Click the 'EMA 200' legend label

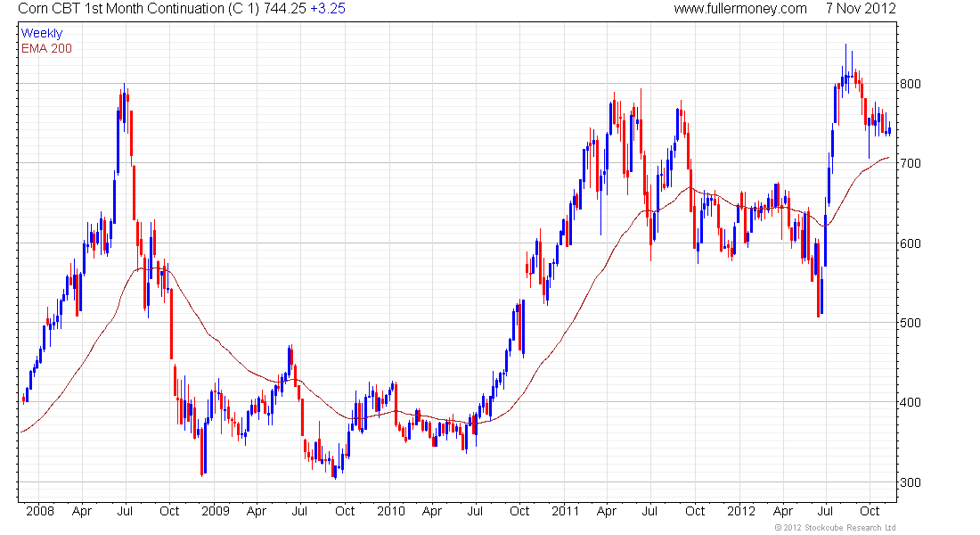click(x=47, y=48)
